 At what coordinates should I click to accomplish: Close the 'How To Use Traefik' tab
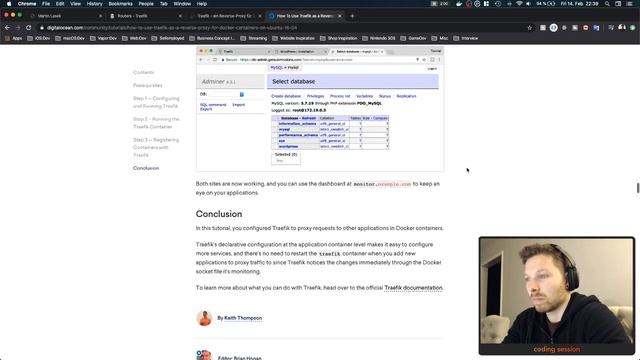click(340, 16)
